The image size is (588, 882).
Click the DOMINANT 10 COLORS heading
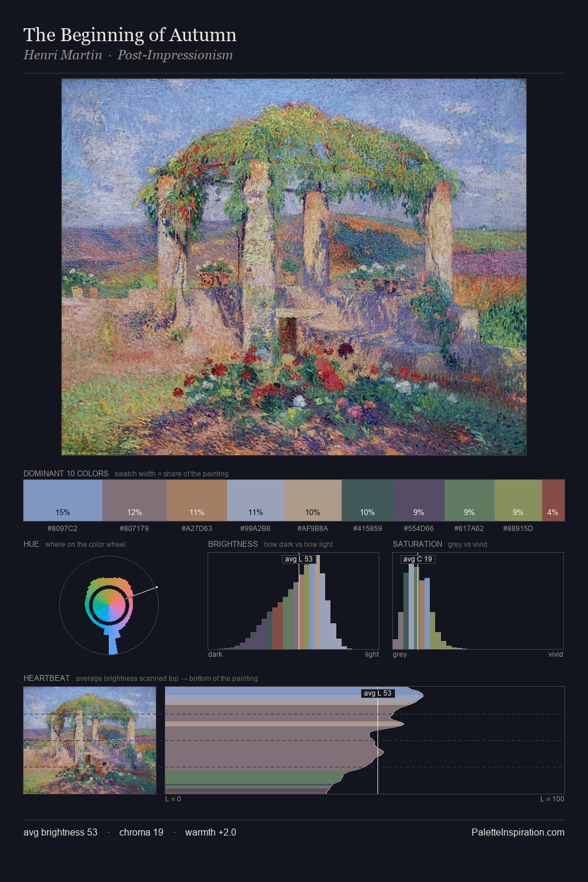click(66, 473)
